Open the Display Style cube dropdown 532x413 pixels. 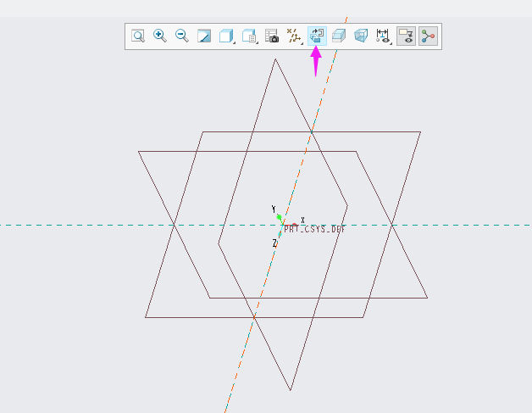[x=227, y=36]
